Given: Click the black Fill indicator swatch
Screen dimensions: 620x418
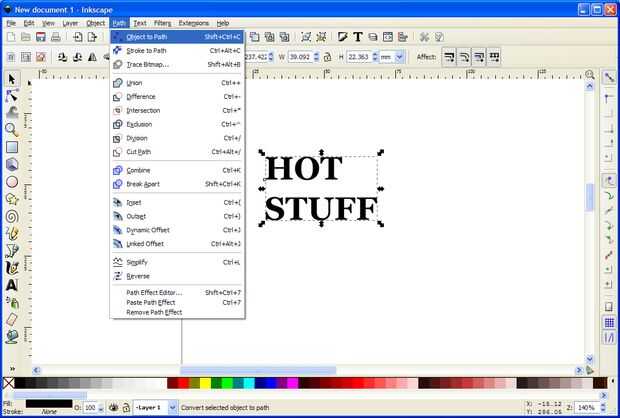Looking at the screenshot, I should (x=49, y=403).
